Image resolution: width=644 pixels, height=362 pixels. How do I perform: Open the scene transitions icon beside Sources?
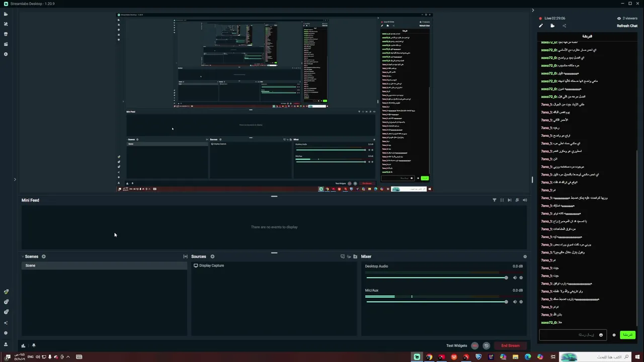coord(185,256)
